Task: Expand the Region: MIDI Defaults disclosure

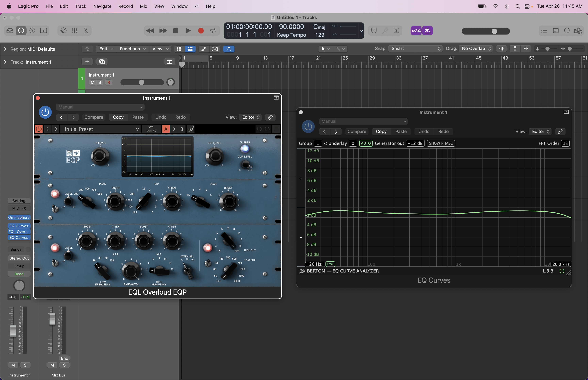Action: [5, 49]
